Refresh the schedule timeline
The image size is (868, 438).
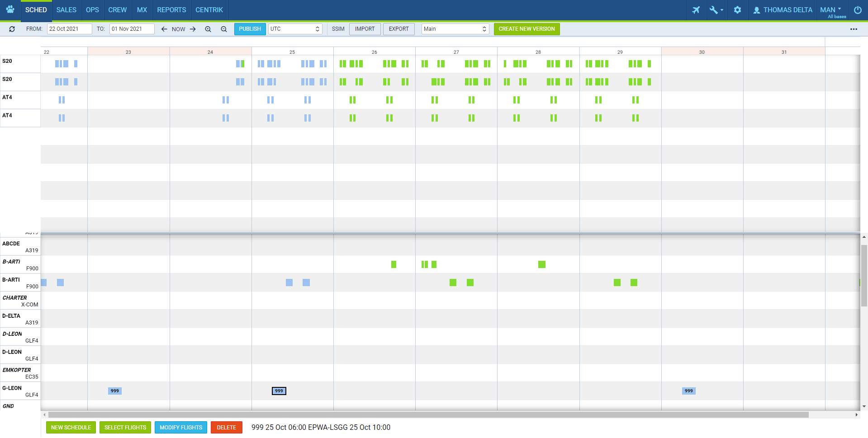point(12,28)
